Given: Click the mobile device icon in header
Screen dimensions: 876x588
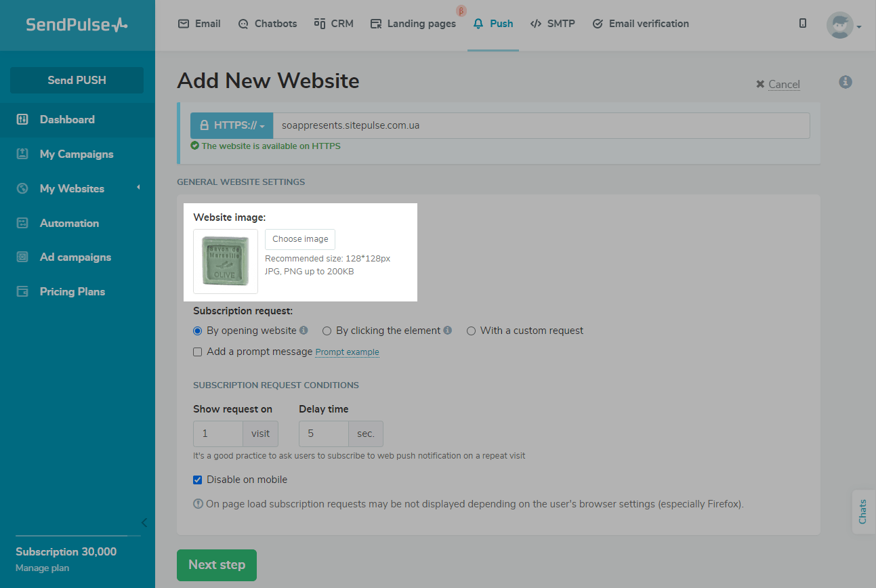Looking at the screenshot, I should click(x=803, y=24).
